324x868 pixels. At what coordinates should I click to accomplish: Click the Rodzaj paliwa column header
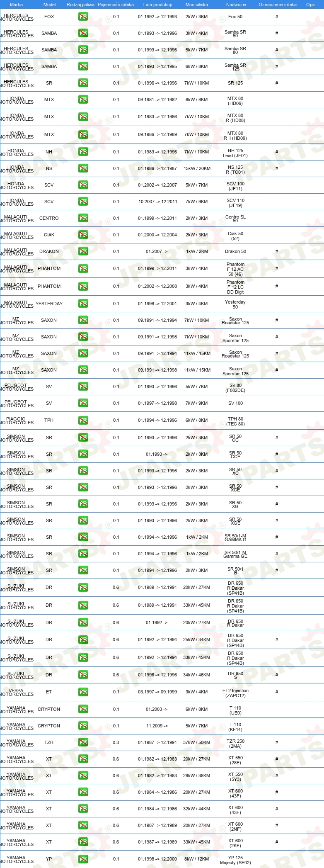click(x=80, y=5)
